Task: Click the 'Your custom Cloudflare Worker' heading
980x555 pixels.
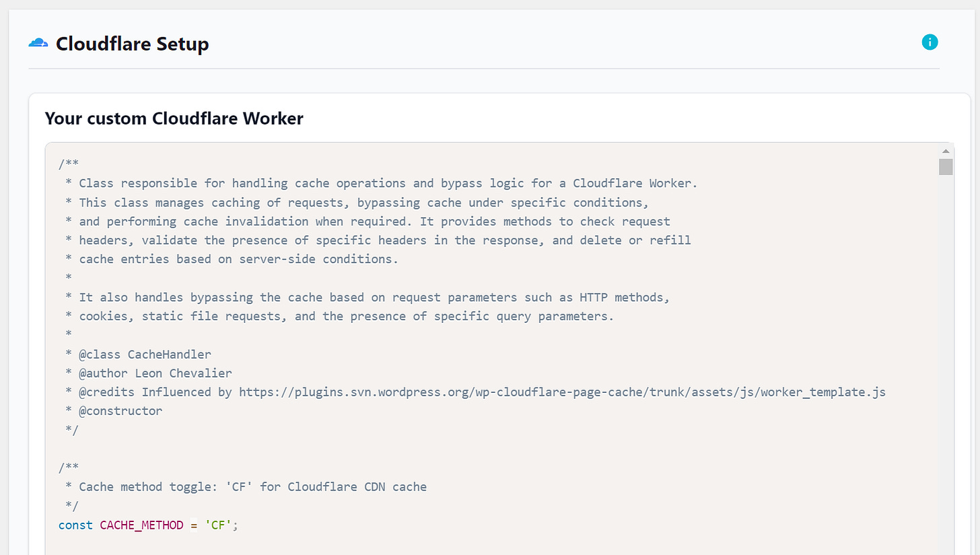Action: (174, 119)
